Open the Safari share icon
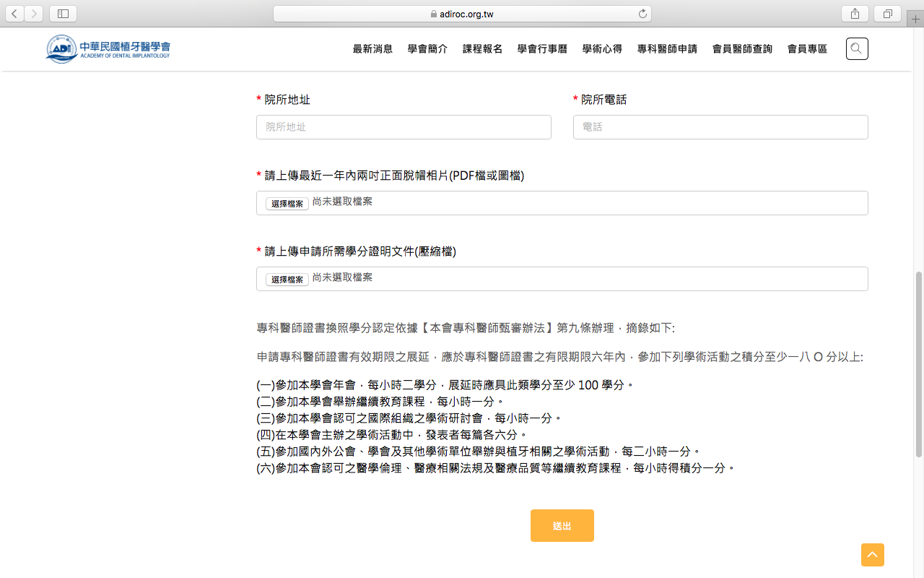 coord(855,14)
